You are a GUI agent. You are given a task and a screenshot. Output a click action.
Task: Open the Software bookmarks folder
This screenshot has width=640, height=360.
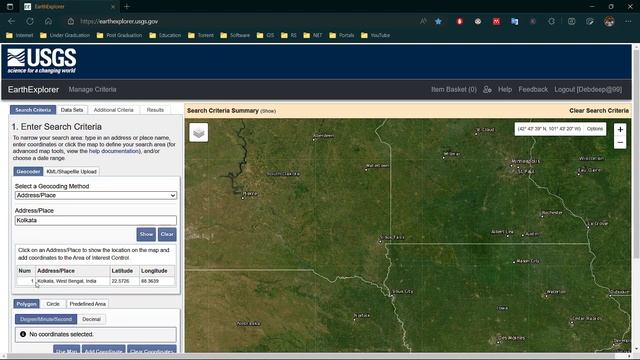pos(235,36)
